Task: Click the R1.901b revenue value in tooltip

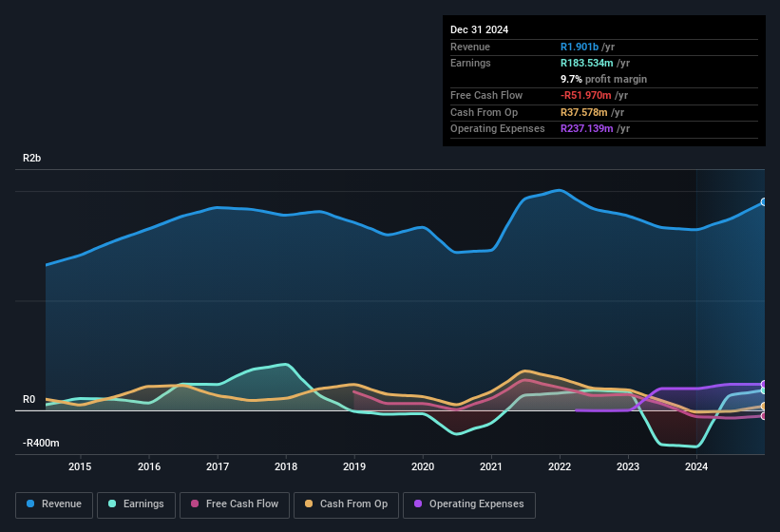Action: point(580,47)
